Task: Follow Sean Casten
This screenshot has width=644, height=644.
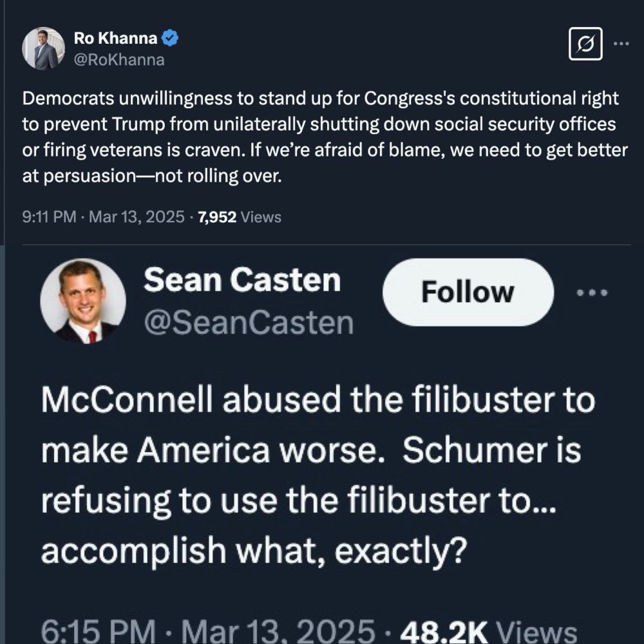Action: [x=468, y=292]
